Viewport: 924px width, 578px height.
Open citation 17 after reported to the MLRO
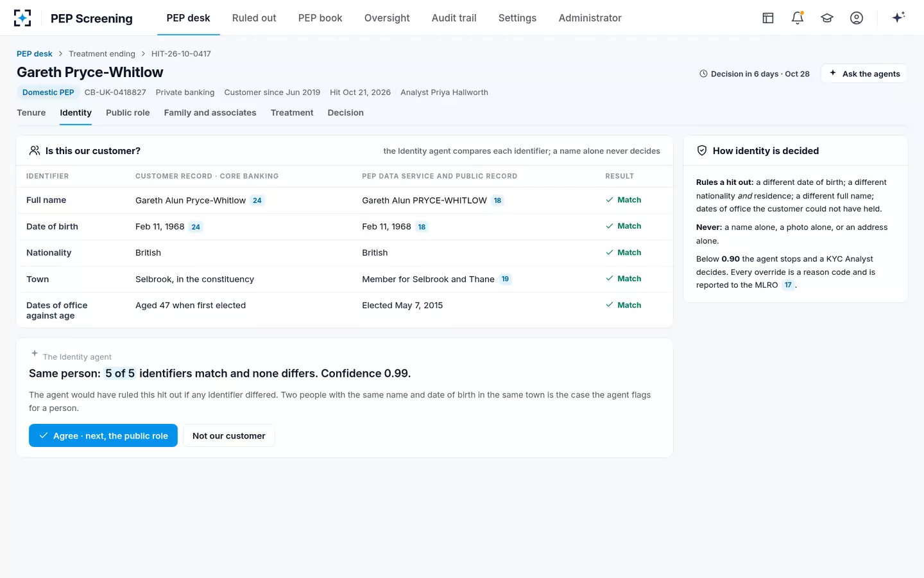pyautogui.click(x=788, y=285)
